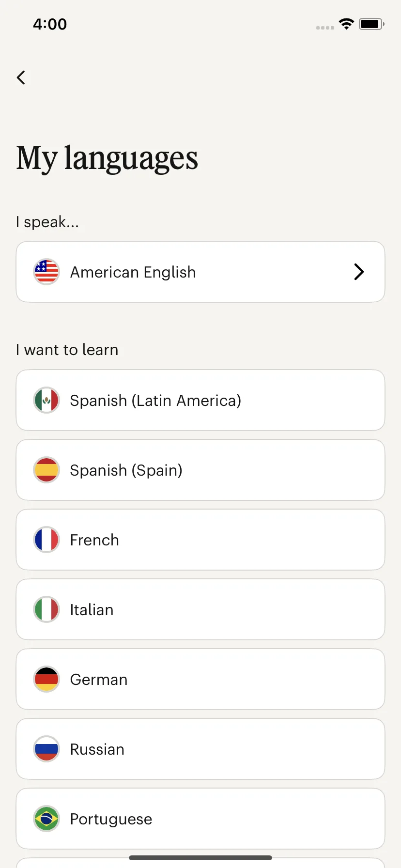Open the American English selector
Screen dimensions: 401x868
pos(200,272)
